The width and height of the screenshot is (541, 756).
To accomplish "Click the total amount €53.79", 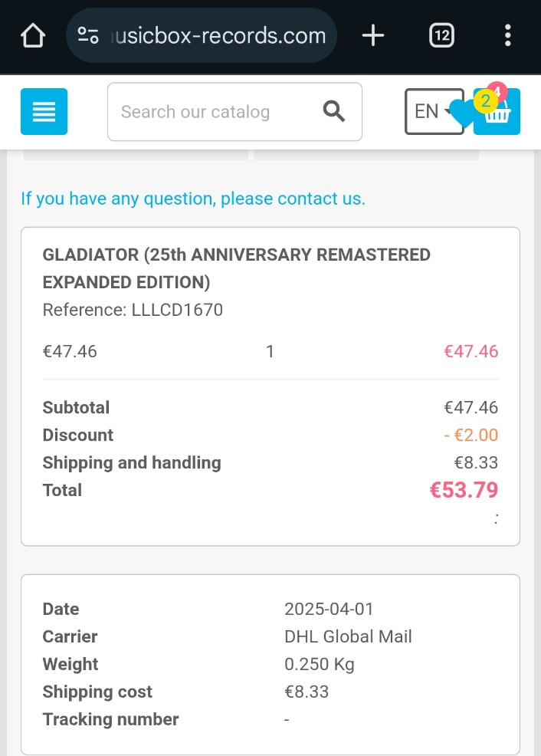I will click(x=464, y=490).
